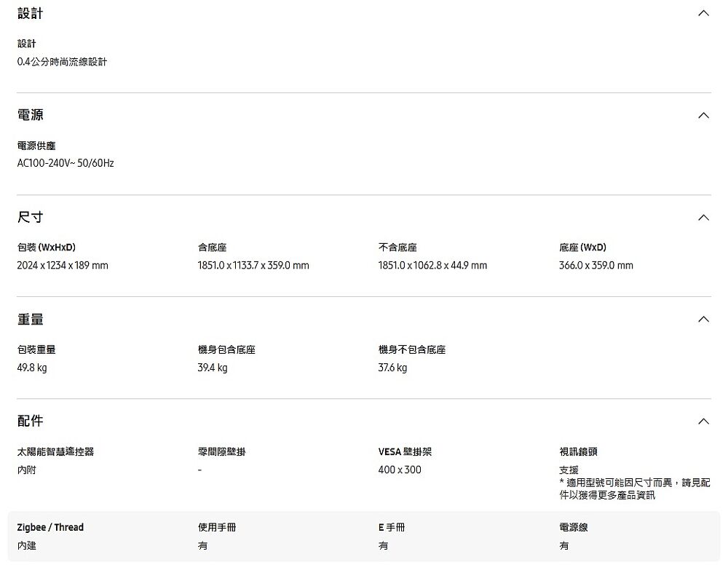
Task: Click the VESA 壁掛架 label
Action: [405, 451]
